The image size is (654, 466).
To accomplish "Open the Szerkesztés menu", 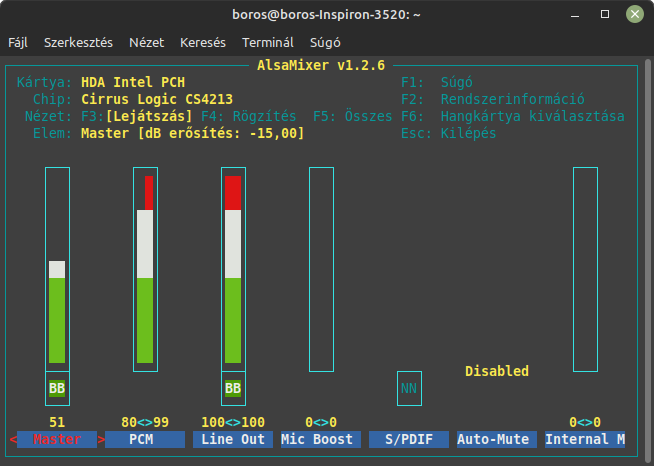I will [x=78, y=43].
